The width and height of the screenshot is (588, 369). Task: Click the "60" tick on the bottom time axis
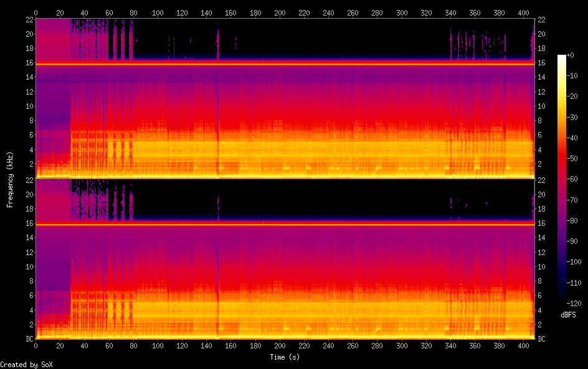pos(109,346)
